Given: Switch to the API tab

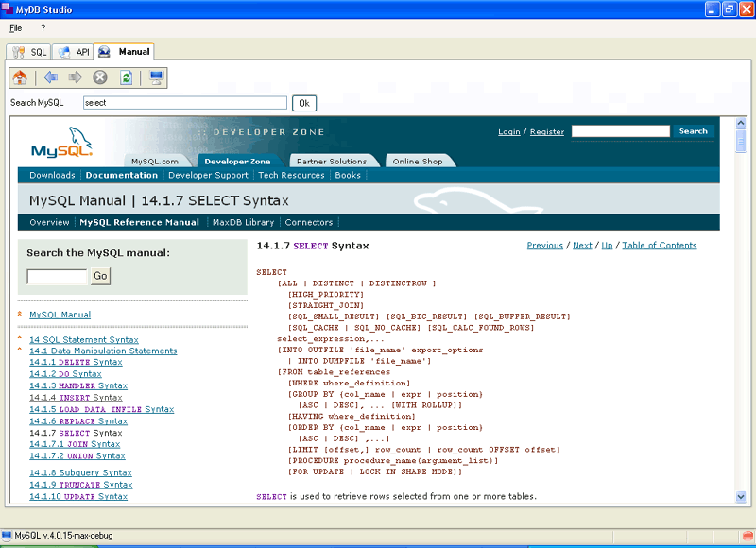Looking at the screenshot, I should [x=75, y=52].
